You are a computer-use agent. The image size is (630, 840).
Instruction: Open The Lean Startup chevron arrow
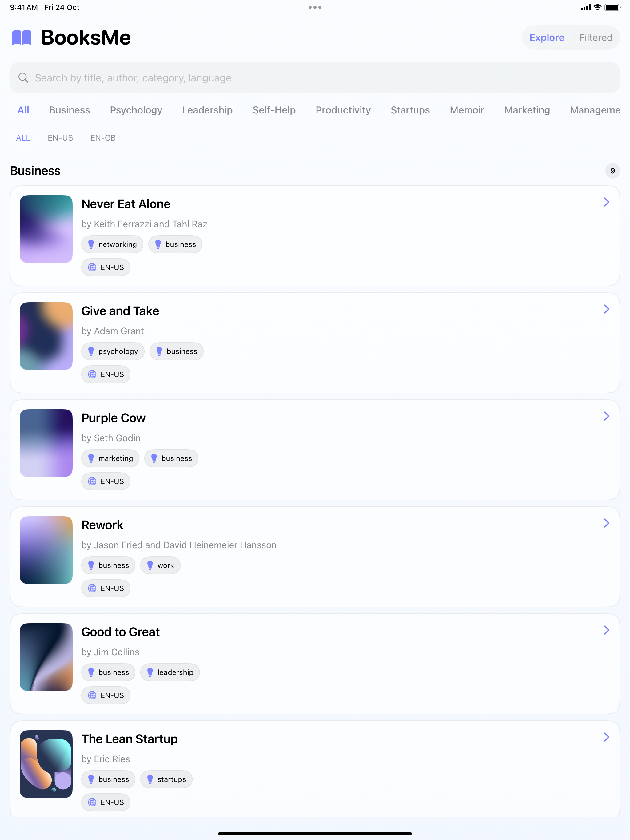pos(606,737)
